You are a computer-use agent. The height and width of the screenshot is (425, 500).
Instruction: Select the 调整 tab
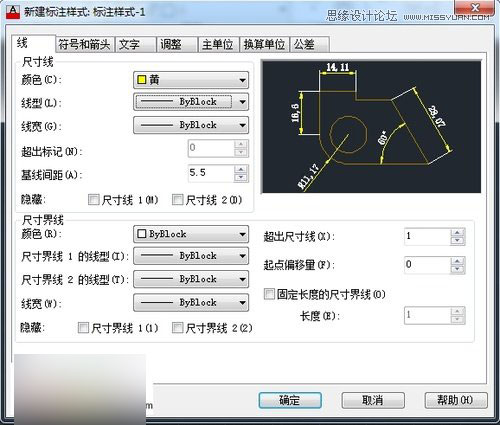click(x=177, y=44)
